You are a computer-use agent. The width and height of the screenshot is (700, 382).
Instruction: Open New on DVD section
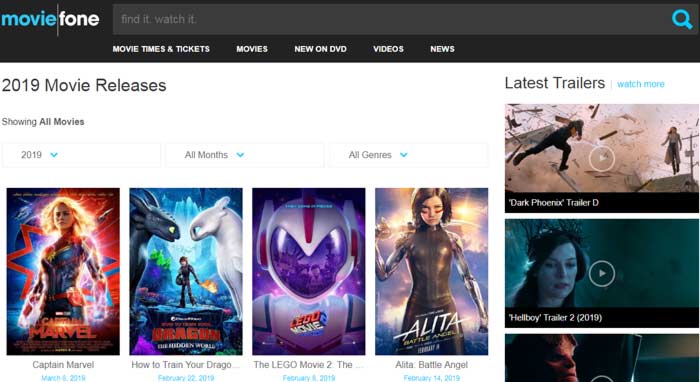click(x=321, y=49)
